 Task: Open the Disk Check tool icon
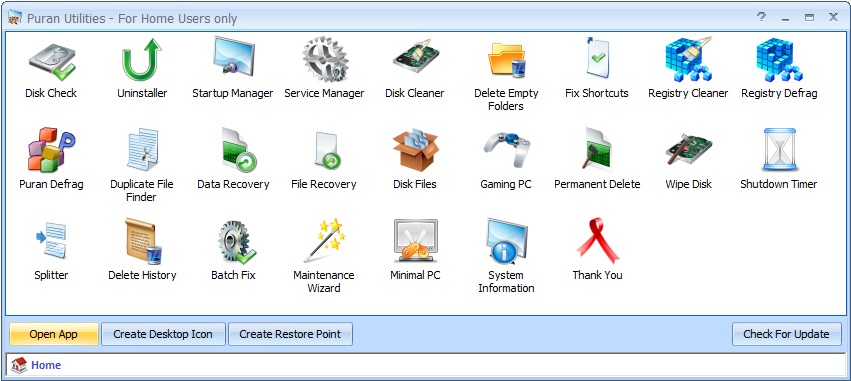(x=52, y=62)
